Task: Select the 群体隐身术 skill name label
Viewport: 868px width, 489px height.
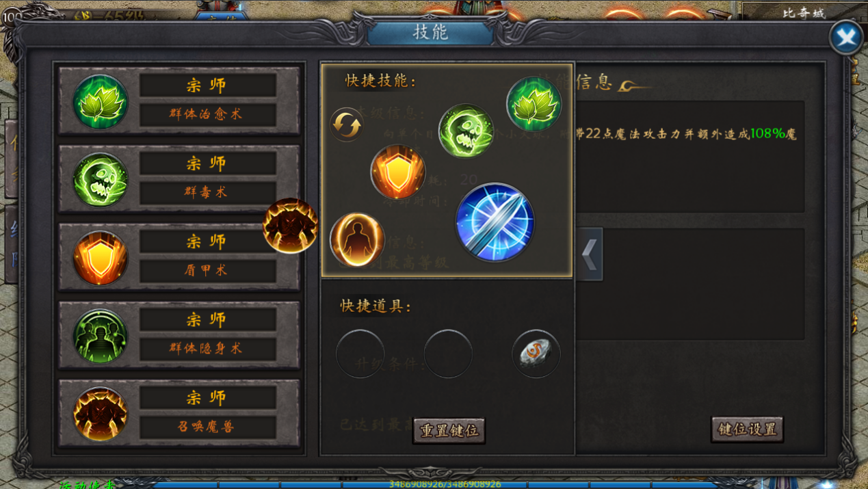Action: click(x=207, y=348)
